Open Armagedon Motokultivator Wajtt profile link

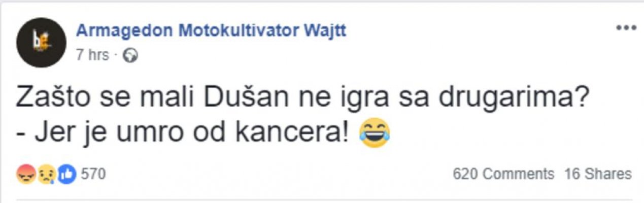(x=211, y=31)
